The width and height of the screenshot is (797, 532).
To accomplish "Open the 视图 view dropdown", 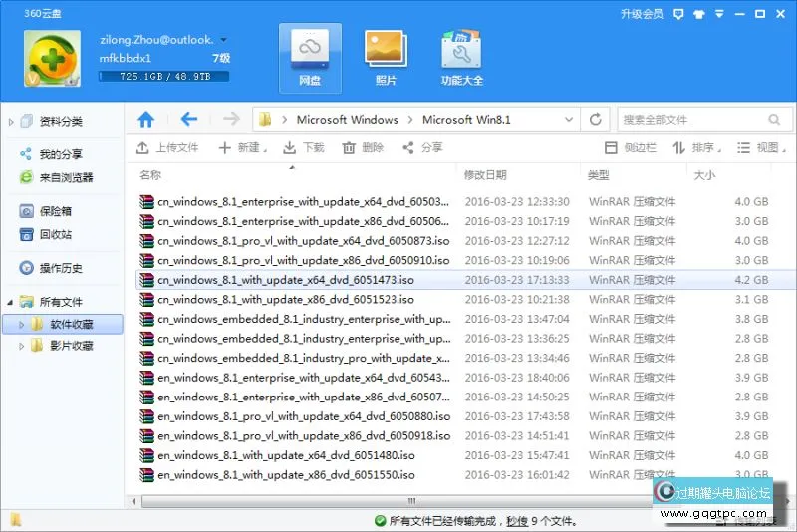I will pyautogui.click(x=761, y=147).
